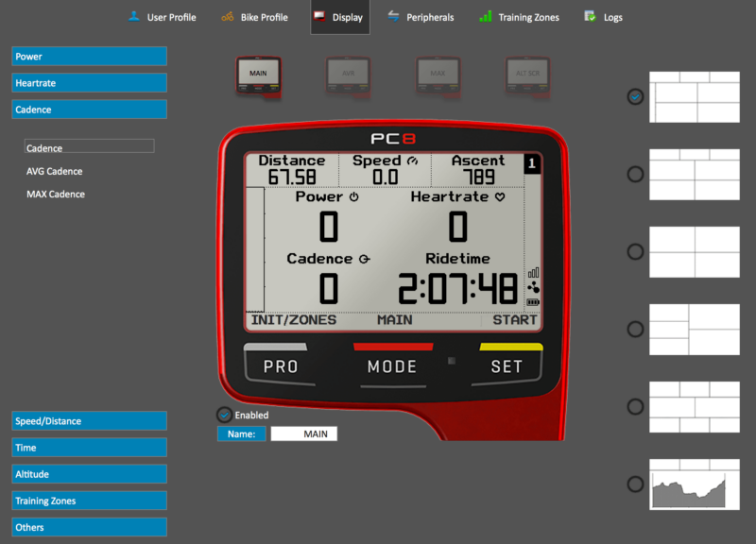756x544 pixels.
Task: Click the SET button on device
Action: (x=507, y=366)
